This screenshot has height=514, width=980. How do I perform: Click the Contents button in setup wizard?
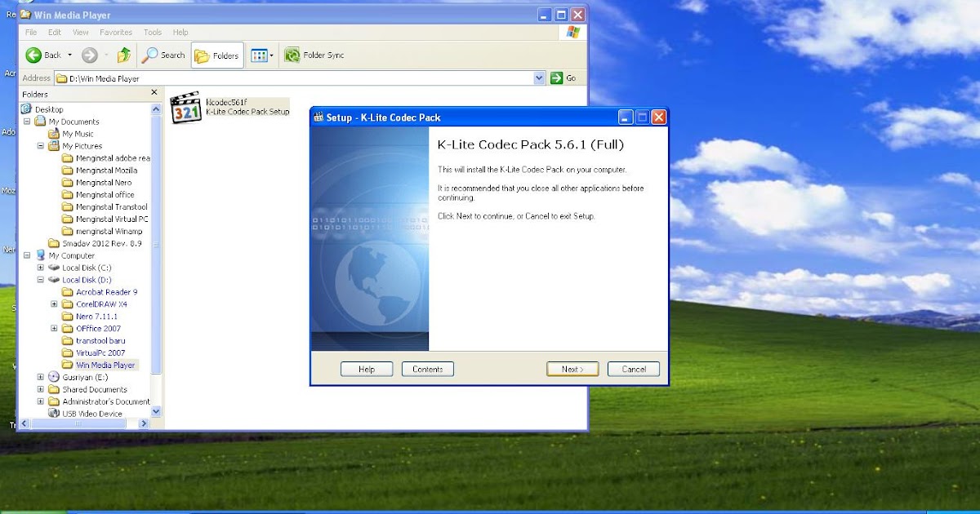pyautogui.click(x=428, y=369)
